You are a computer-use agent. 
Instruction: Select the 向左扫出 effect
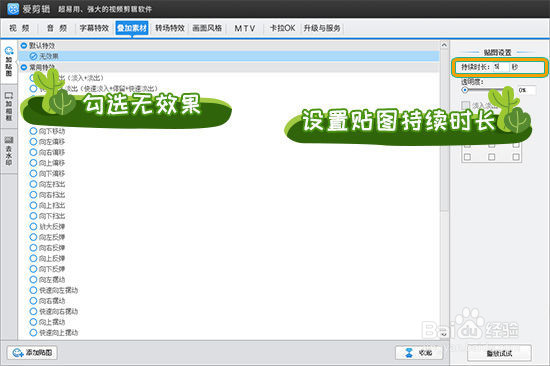coord(47,184)
